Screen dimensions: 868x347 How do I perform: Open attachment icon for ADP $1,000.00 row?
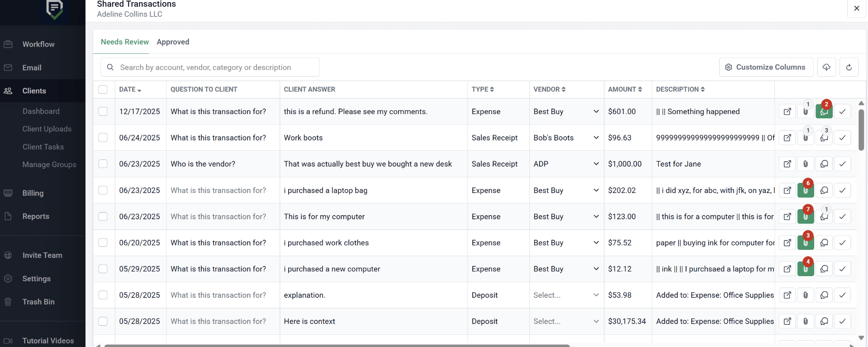[806, 164]
